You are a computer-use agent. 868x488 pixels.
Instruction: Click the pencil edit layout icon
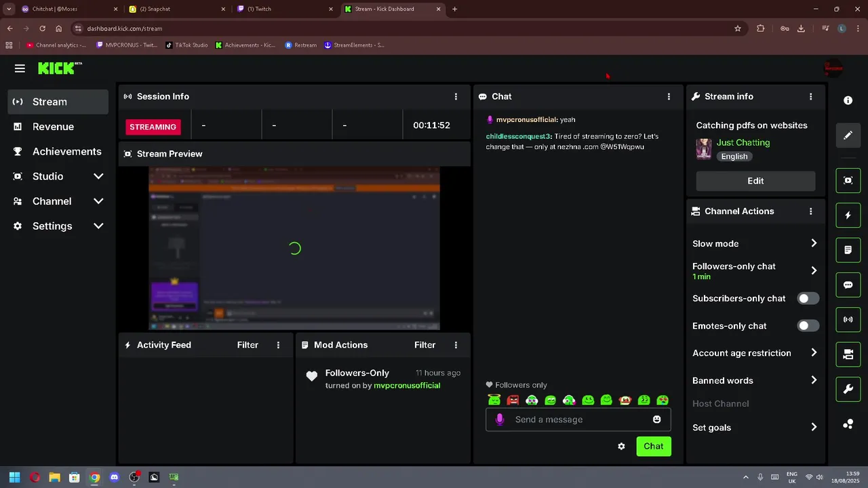[x=848, y=135]
